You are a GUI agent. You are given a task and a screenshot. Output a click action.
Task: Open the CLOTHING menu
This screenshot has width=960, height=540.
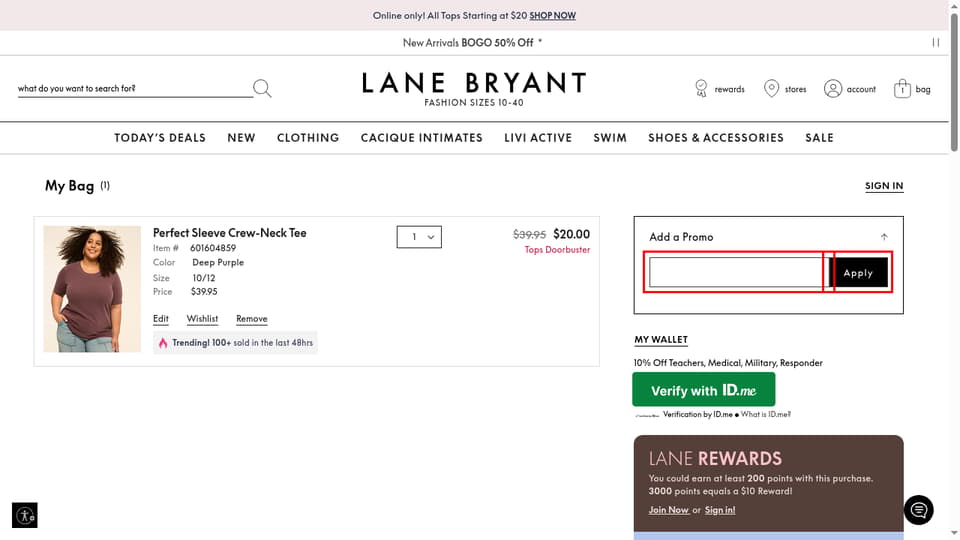click(308, 138)
